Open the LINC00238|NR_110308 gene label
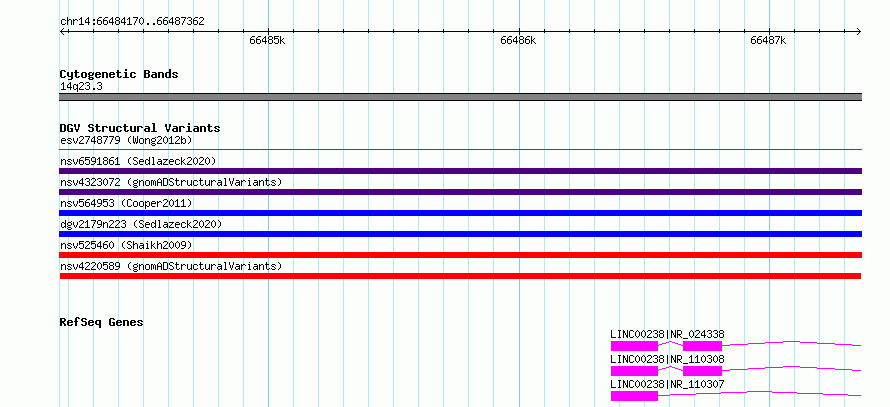The height and width of the screenshot is (407, 890). point(668,359)
